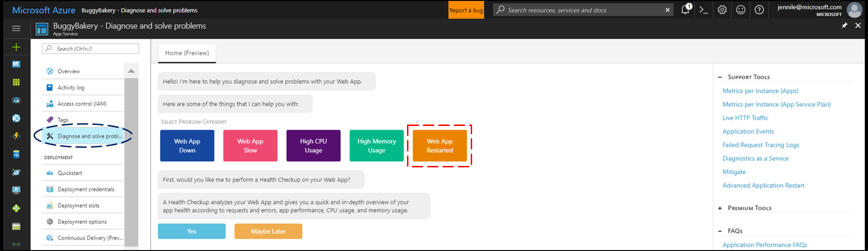Click the green plus create resource icon

coord(16,47)
